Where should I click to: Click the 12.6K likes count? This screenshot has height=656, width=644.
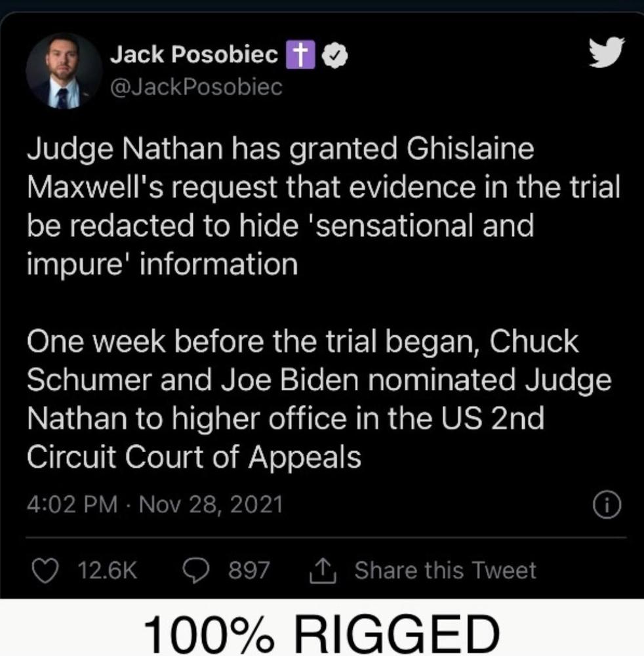108,571
